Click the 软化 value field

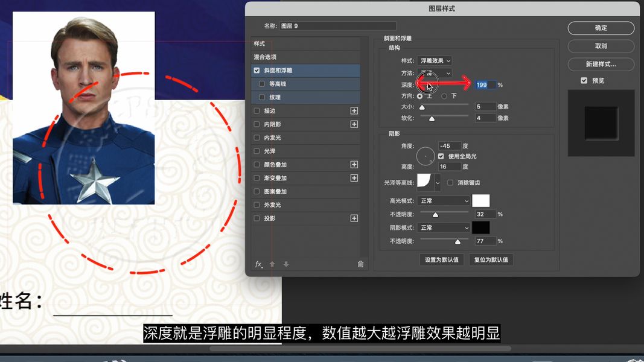pyautogui.click(x=485, y=118)
